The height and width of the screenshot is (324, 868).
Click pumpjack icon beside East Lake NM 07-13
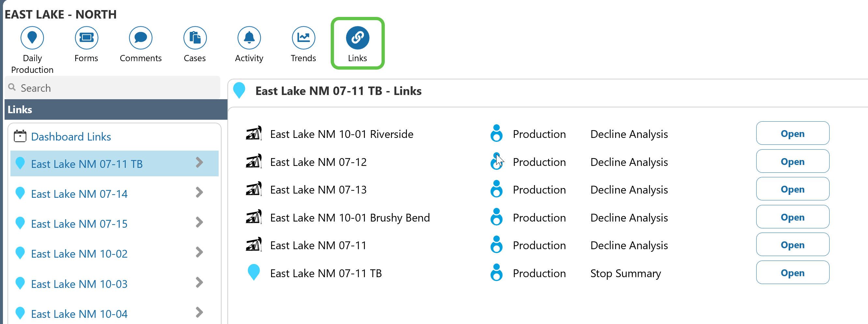[x=254, y=189]
